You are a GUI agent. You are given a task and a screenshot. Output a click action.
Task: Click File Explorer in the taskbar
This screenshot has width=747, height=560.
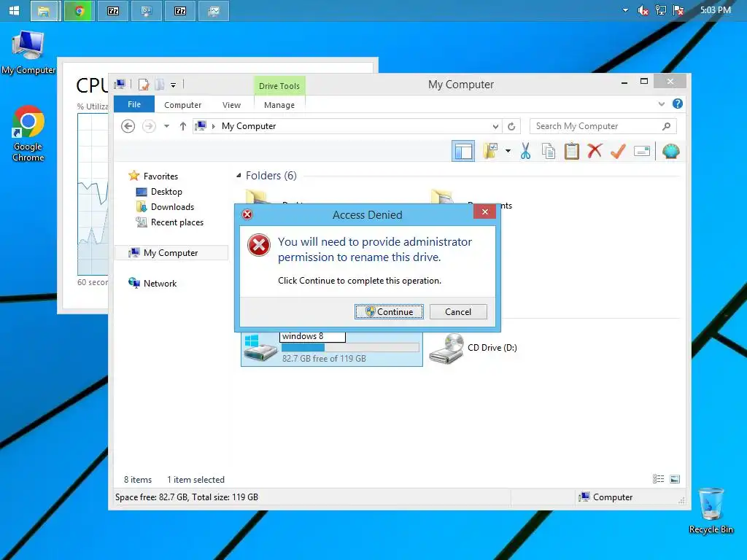click(x=44, y=11)
